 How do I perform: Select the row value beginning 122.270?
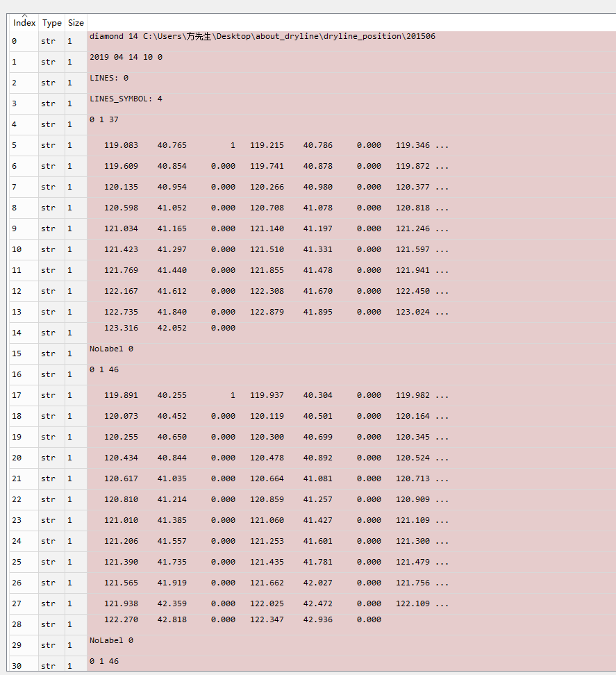(351, 624)
